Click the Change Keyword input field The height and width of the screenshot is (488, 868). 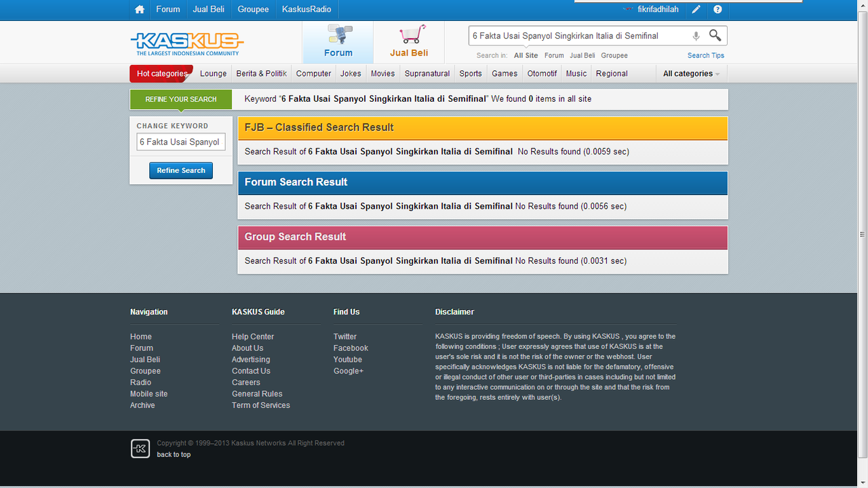(181, 142)
